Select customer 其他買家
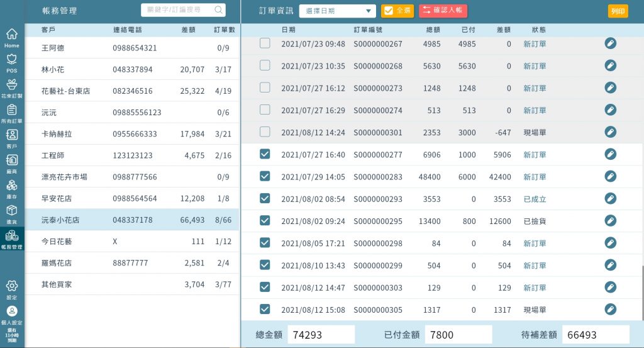 click(x=132, y=284)
